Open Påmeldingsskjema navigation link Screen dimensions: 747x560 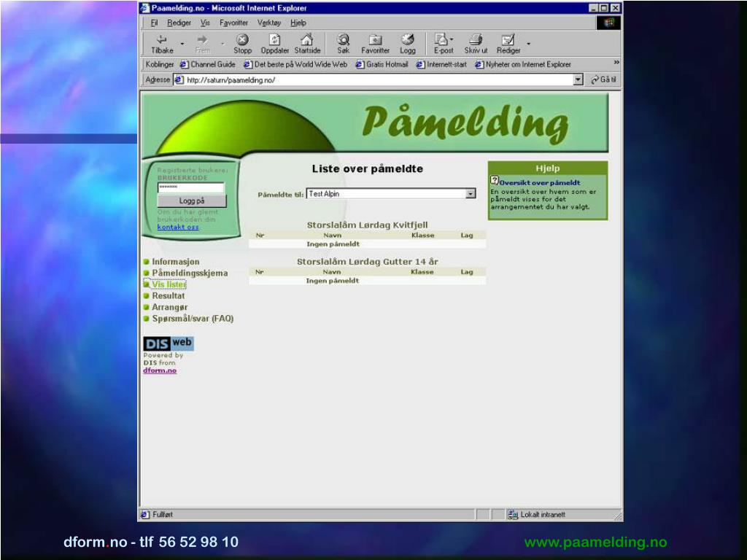click(190, 273)
